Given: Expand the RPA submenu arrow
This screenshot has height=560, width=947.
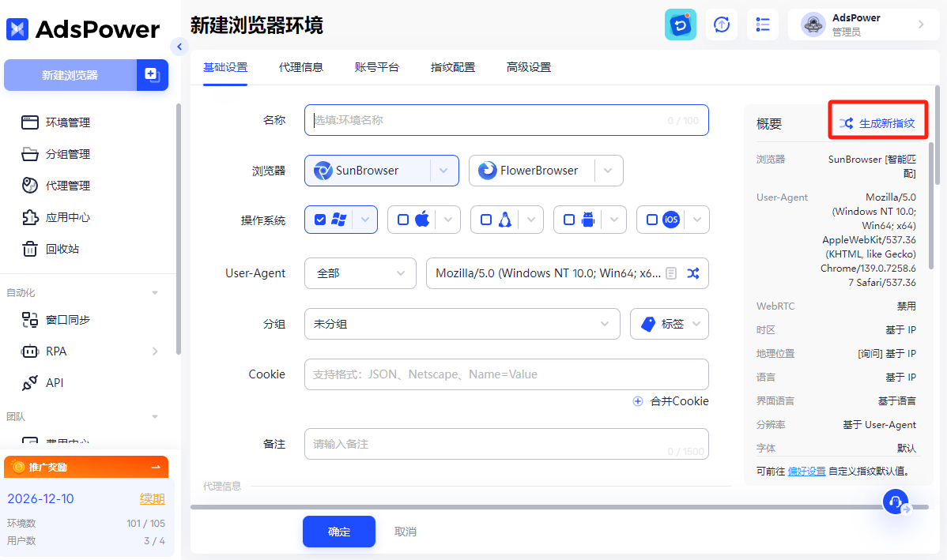Looking at the screenshot, I should (x=155, y=351).
